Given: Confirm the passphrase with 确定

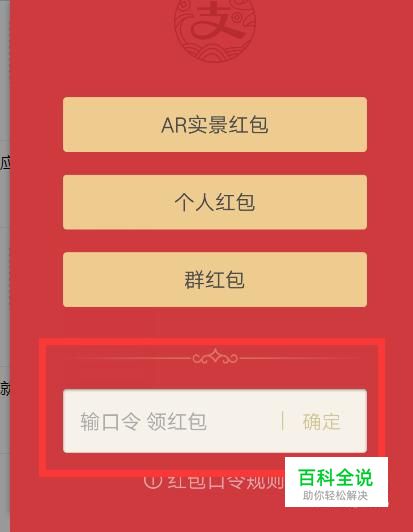Looking at the screenshot, I should (x=321, y=422).
